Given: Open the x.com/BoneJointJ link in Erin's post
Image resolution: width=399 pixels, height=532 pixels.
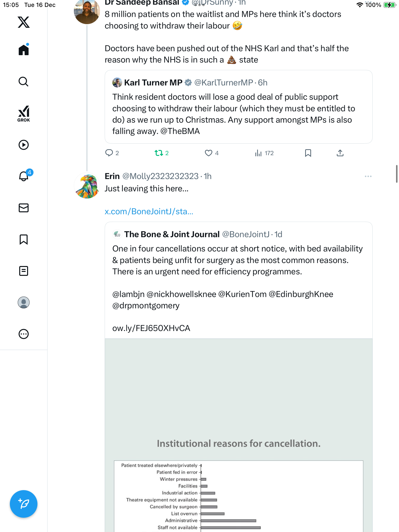Looking at the screenshot, I should [149, 211].
